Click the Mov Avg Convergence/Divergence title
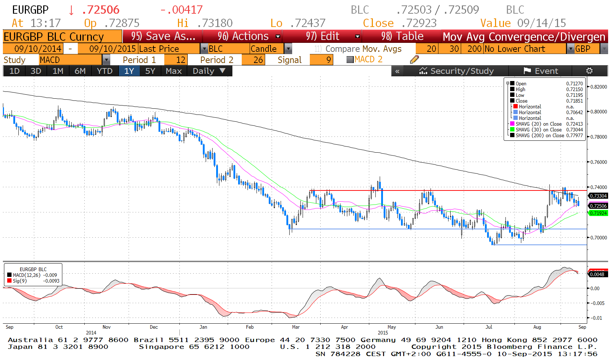The width and height of the screenshot is (611, 364). tap(524, 37)
